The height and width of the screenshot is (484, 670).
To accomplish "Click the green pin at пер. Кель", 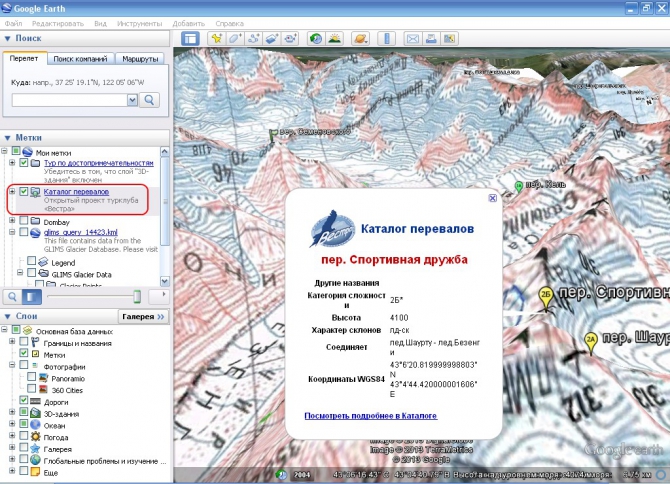I will click(518, 186).
